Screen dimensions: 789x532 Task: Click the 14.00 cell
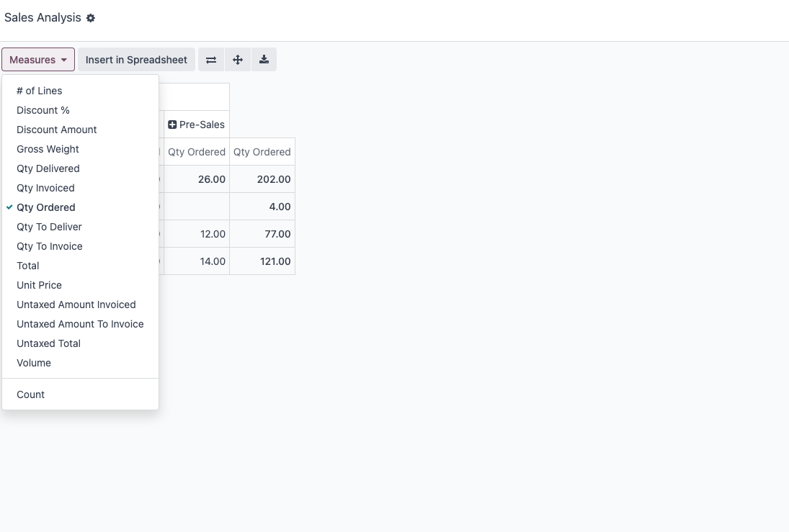pos(197,261)
